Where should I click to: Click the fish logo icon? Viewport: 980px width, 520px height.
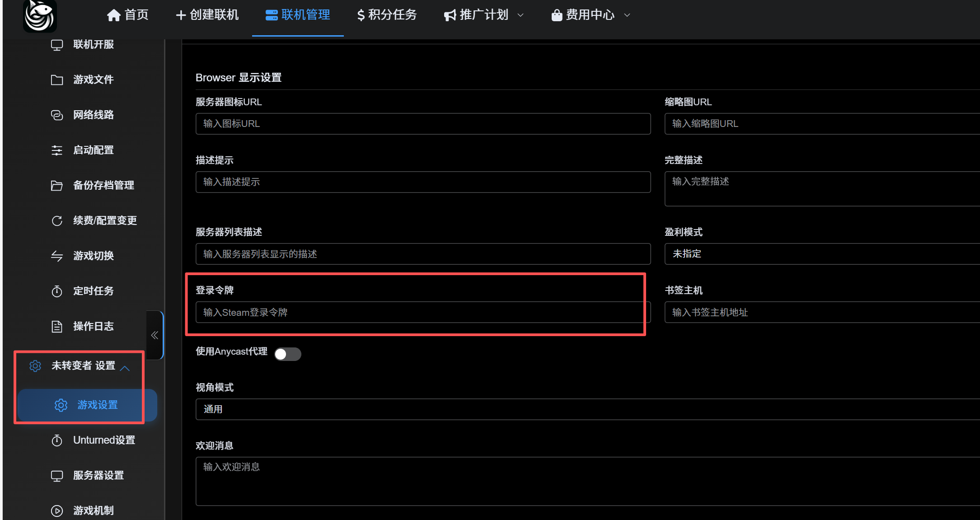tap(40, 16)
